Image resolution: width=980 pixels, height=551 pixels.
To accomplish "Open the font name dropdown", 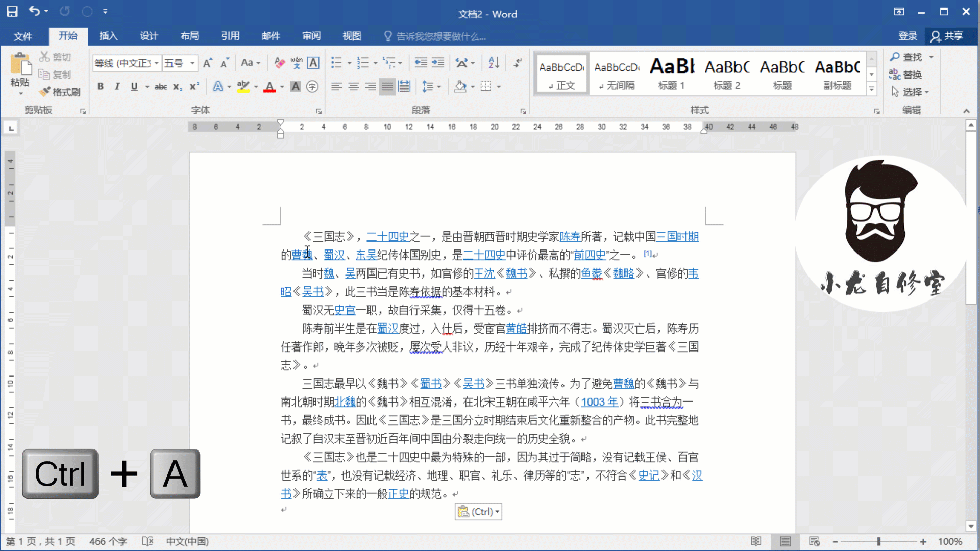I will click(x=157, y=63).
